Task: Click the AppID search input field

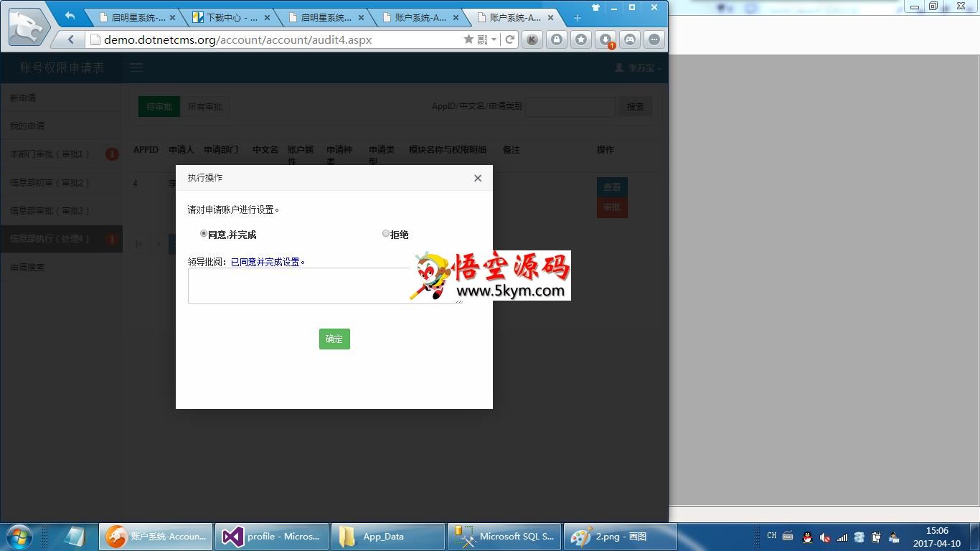Action: (x=570, y=106)
